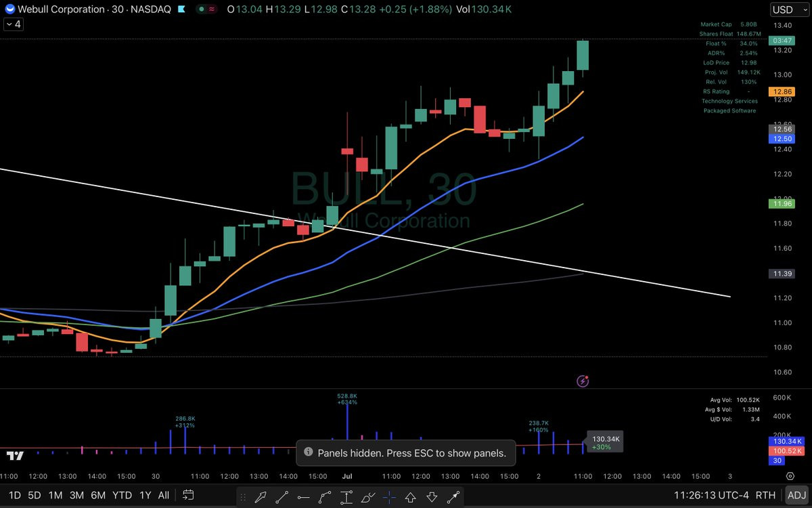This screenshot has width=812, height=508.
Task: Select the Path drawing tool
Action: point(325,497)
